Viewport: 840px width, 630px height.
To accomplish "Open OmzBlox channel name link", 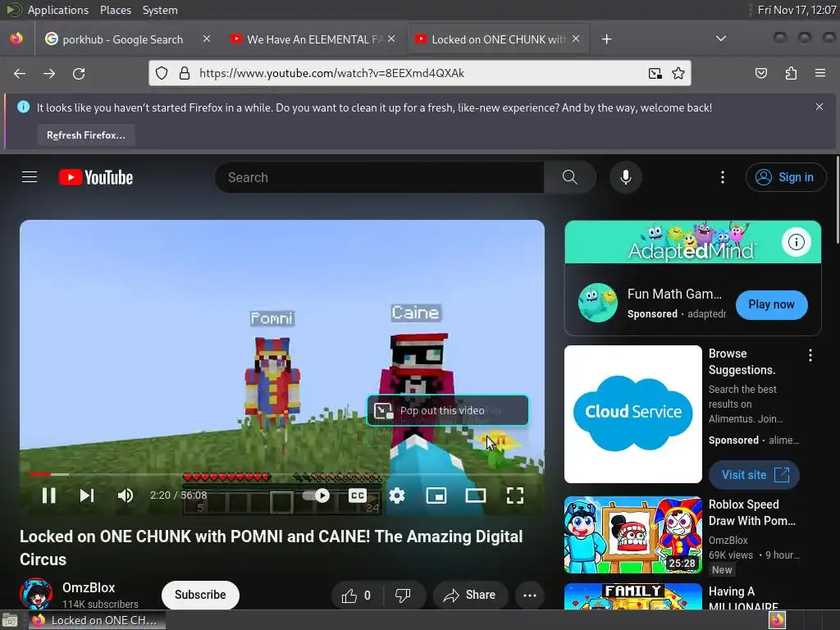I will (89, 587).
